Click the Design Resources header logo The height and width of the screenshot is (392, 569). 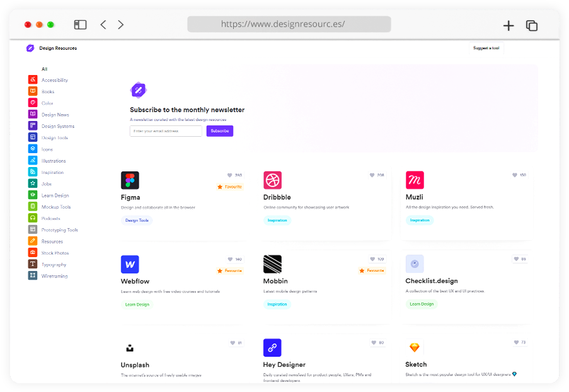coord(30,48)
